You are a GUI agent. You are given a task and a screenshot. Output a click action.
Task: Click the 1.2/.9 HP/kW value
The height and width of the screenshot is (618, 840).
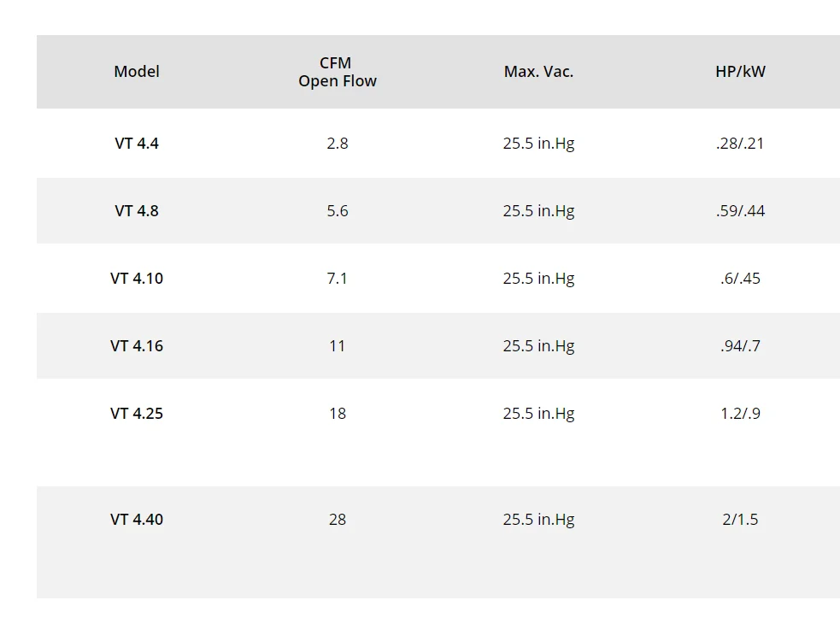(x=740, y=413)
